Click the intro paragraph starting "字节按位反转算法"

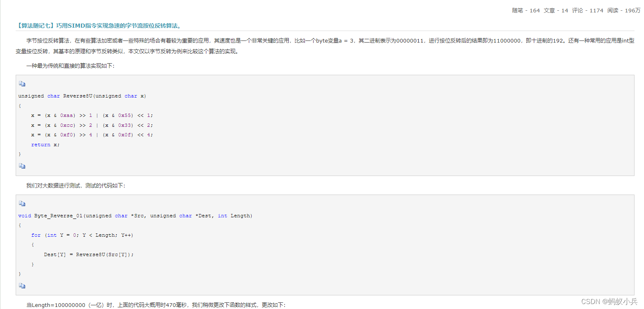click(x=325, y=46)
